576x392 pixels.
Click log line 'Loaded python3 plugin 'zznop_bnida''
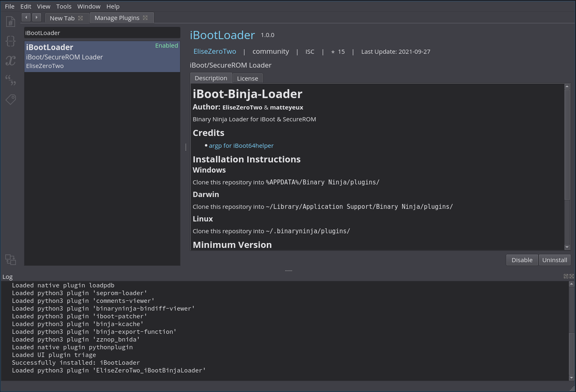[76, 339]
